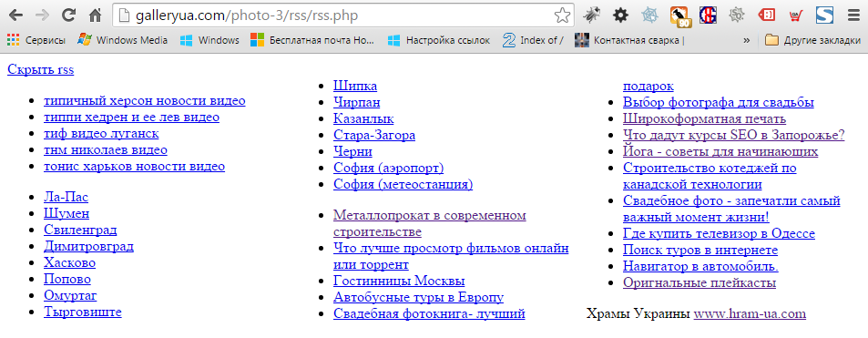Click the red price tag extension icon
This screenshot has width=868, height=338.
coord(766,15)
